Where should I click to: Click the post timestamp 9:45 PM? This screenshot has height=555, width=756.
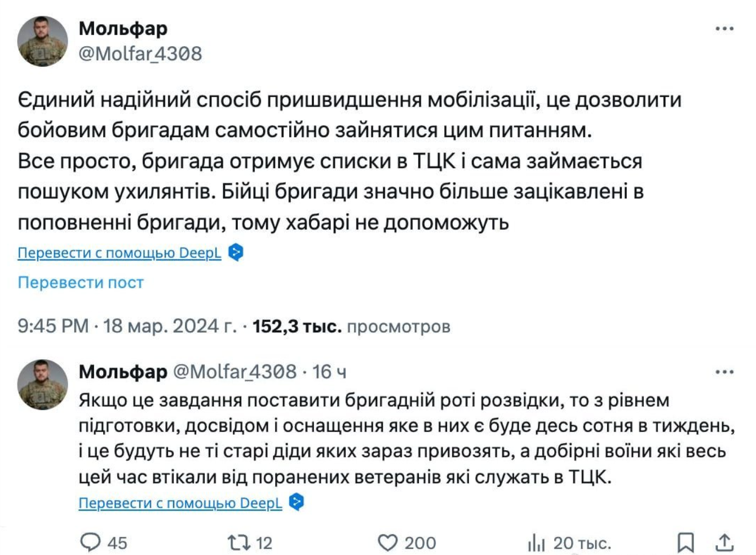pyautogui.click(x=53, y=326)
